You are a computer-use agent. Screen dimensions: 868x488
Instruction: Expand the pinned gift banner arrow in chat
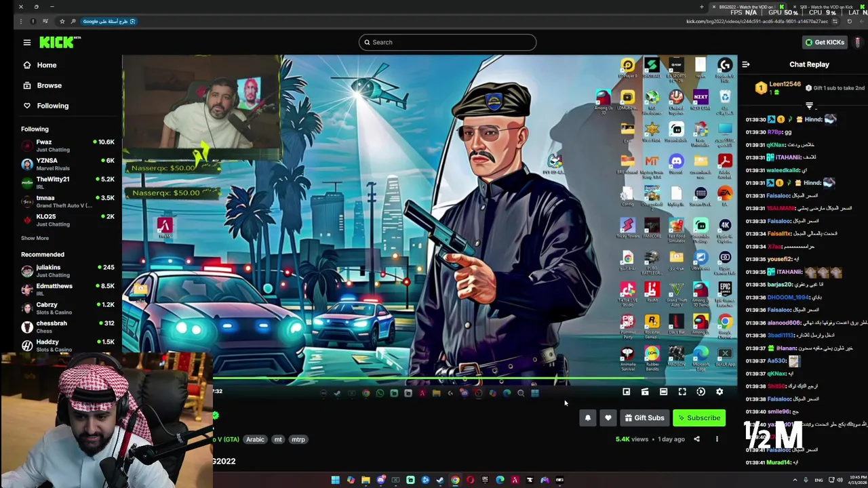pos(809,106)
